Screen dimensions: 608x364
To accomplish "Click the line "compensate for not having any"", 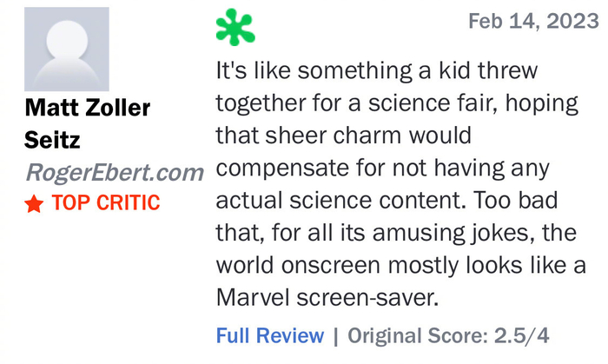I will click(383, 169).
